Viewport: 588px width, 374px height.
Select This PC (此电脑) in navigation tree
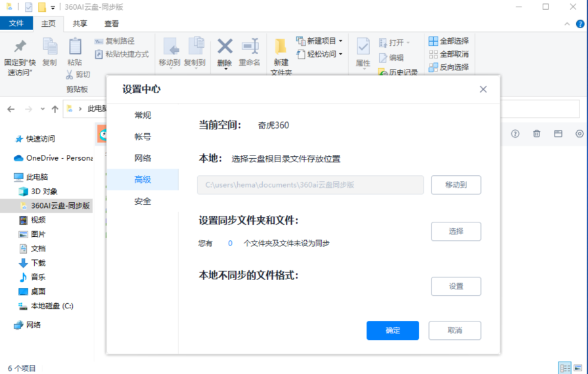(31, 177)
